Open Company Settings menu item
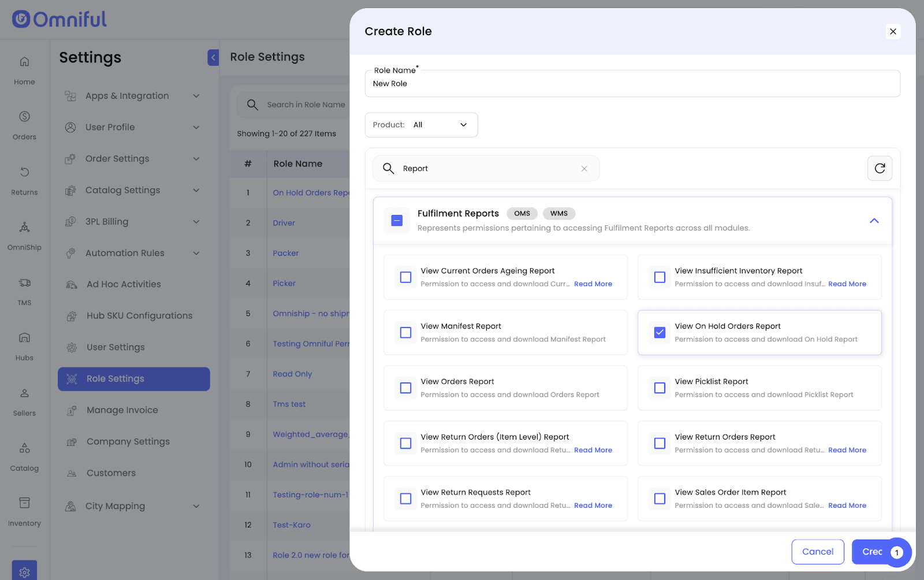This screenshot has width=924, height=580. coord(128,442)
